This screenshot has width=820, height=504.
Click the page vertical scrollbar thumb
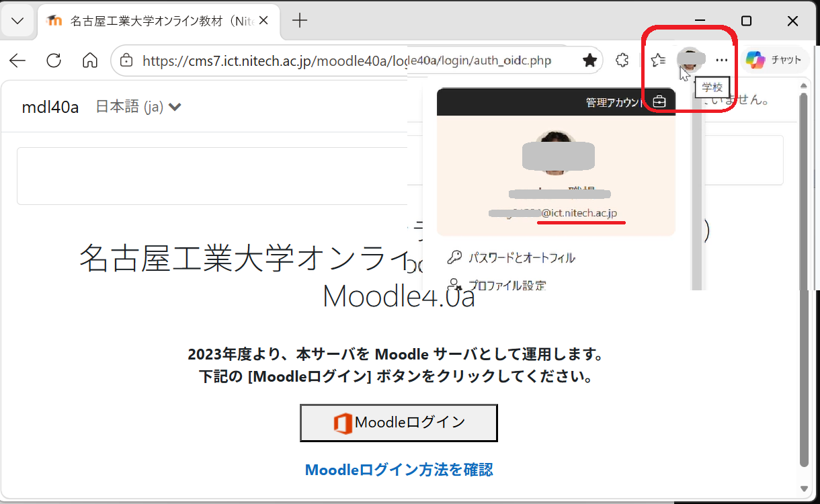point(804,280)
